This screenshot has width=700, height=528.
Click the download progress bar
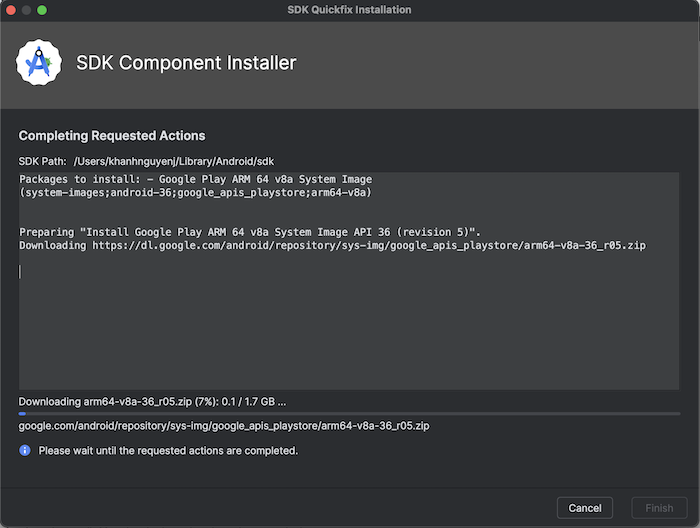[349, 414]
